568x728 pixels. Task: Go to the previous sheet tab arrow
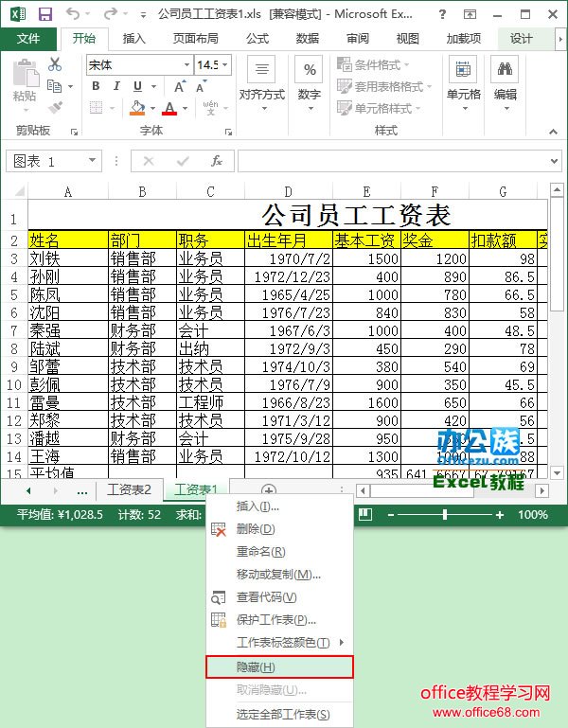coord(28,490)
